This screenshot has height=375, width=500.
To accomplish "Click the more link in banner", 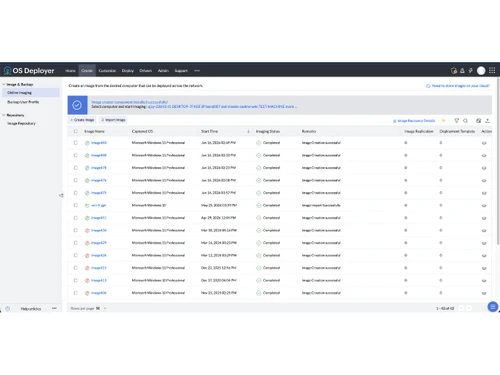I will pyautogui.click(x=291, y=107).
